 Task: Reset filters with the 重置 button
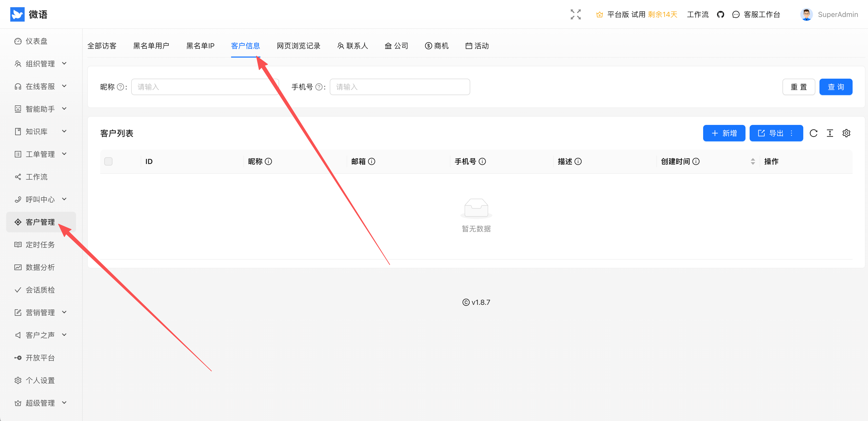pyautogui.click(x=799, y=87)
